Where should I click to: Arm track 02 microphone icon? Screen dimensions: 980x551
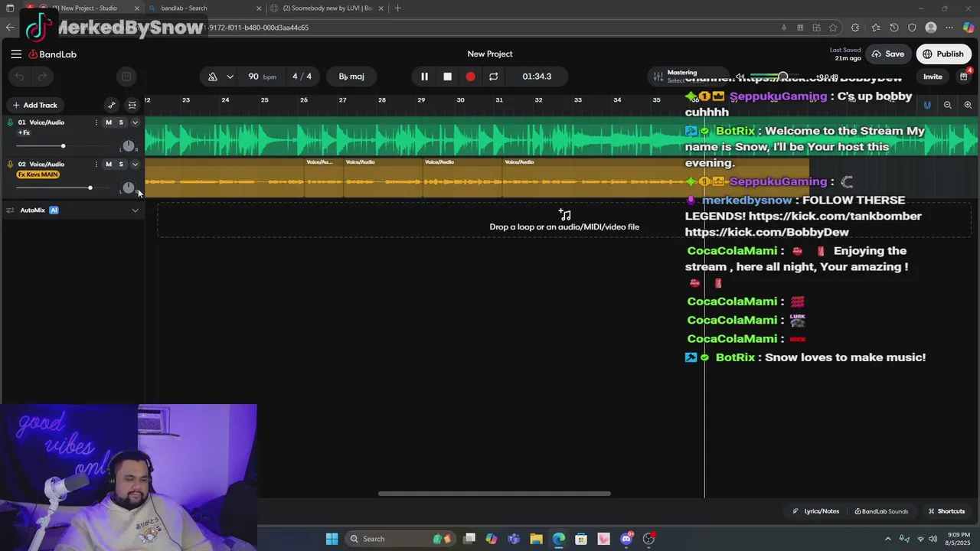(10, 164)
